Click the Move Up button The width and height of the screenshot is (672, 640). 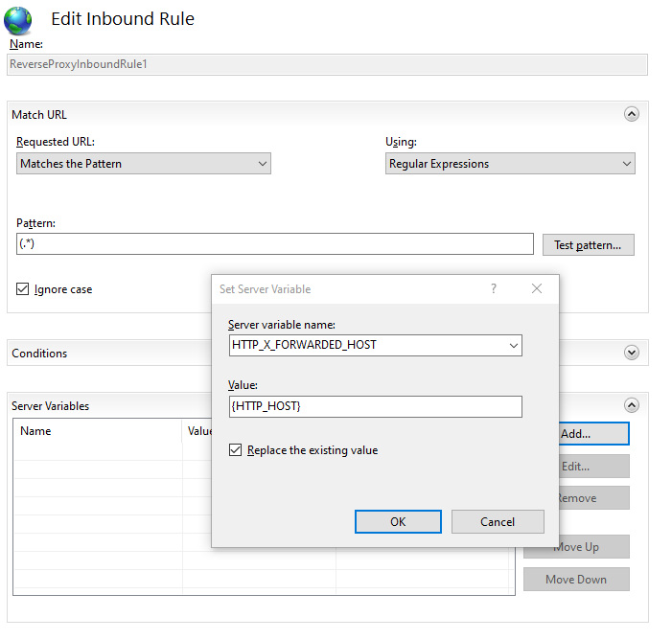click(x=576, y=547)
